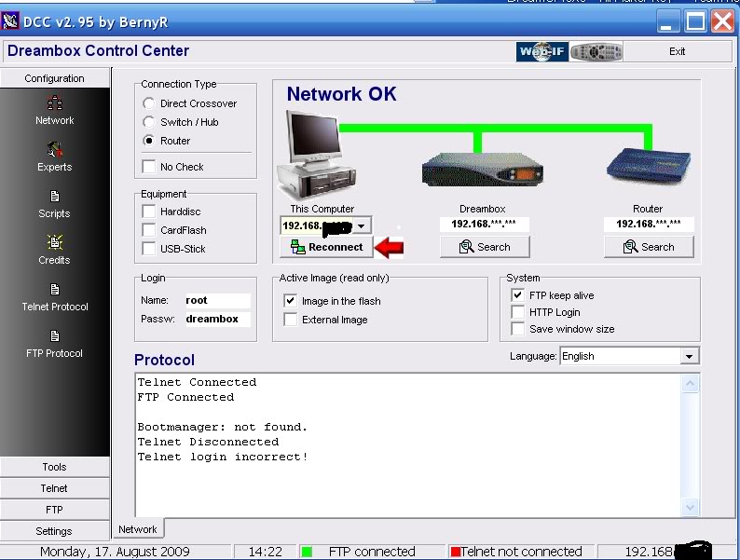Click the 14:22 time in status bar
Screen dimensions: 740x560
click(x=266, y=552)
